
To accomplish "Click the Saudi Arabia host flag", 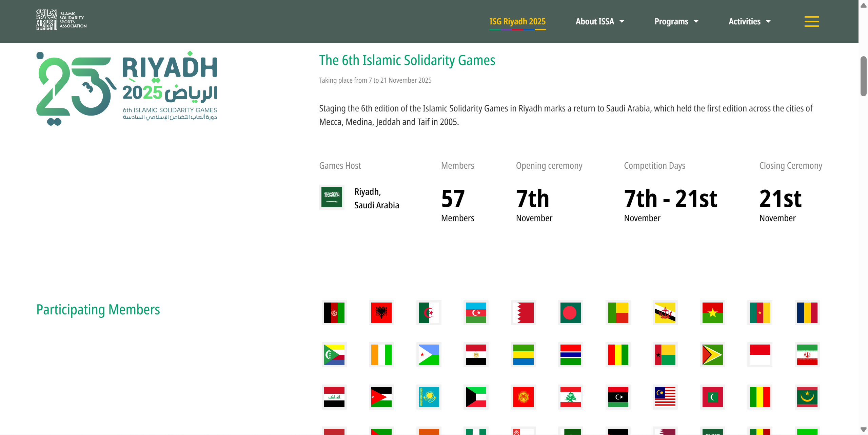I will point(332,197).
